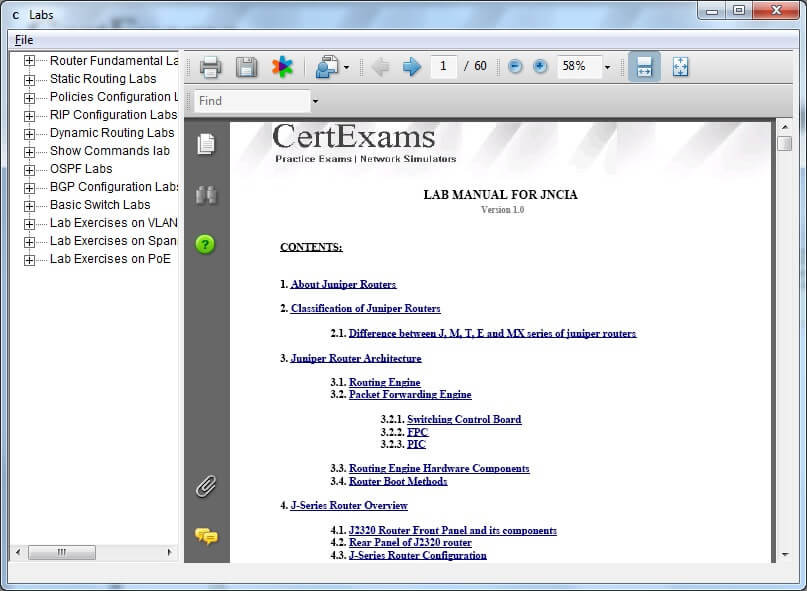Follow the Router Boot Methods link
Viewport: 807px width, 591px height.
click(x=398, y=481)
